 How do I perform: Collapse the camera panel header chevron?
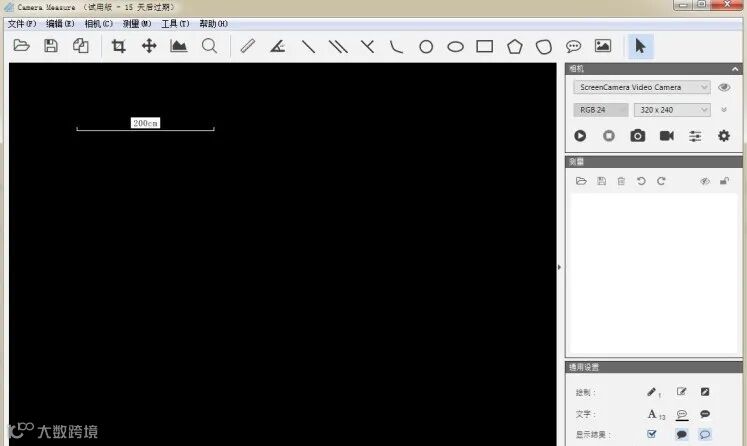click(x=735, y=69)
